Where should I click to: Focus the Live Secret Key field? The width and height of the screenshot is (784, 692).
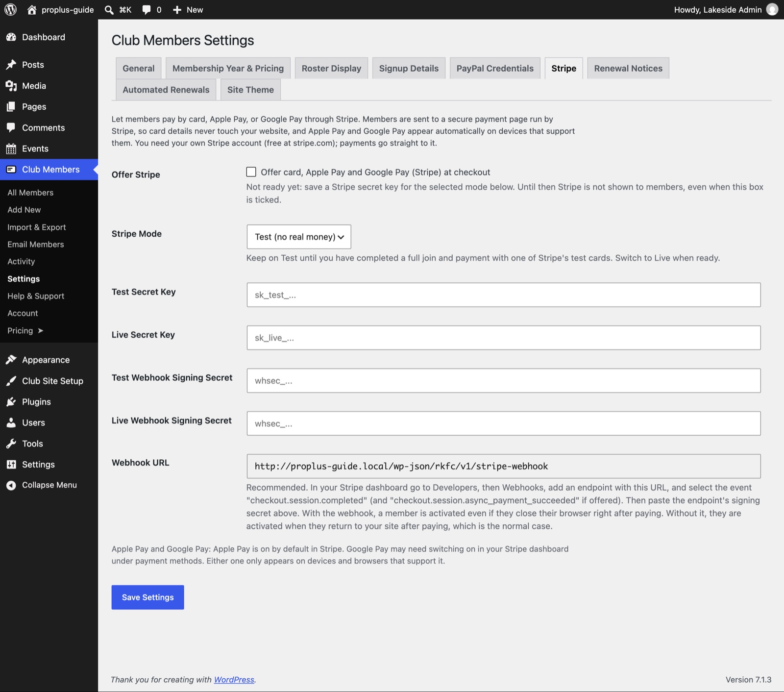point(504,338)
